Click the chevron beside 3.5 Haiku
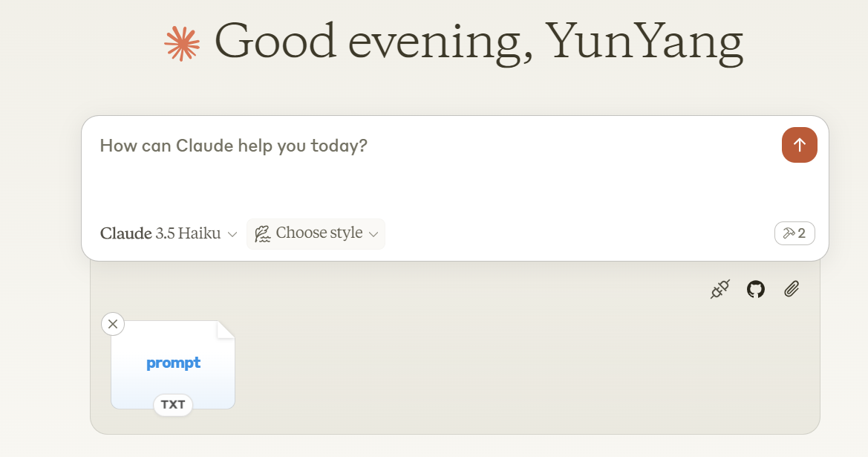 (x=232, y=234)
